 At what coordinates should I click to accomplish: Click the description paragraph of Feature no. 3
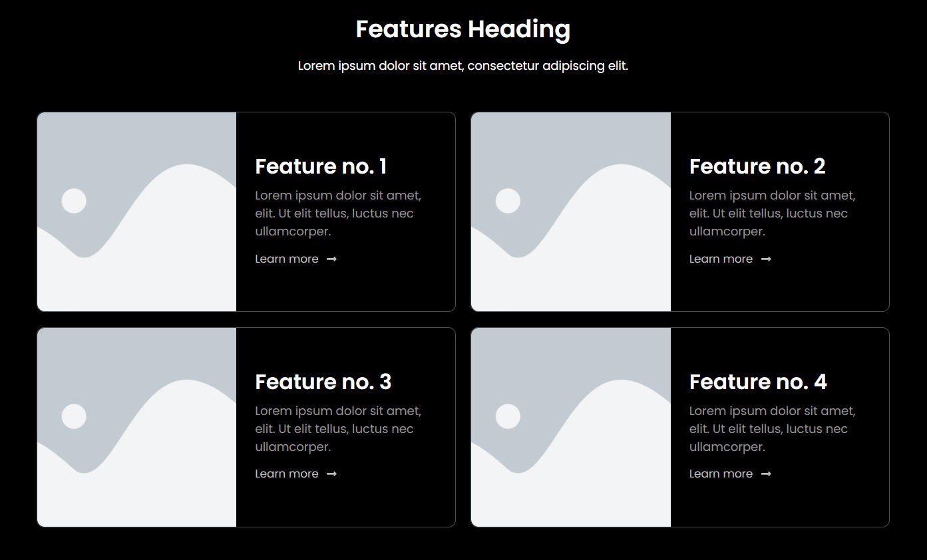338,429
